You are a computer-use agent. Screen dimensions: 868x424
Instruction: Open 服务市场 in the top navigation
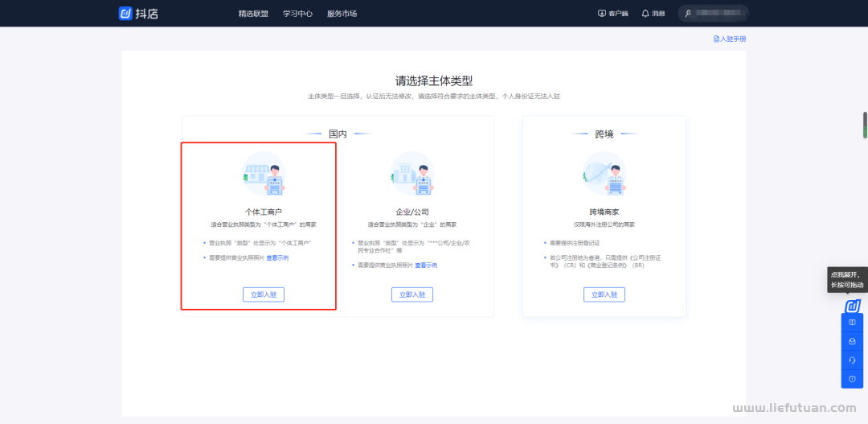click(x=342, y=14)
